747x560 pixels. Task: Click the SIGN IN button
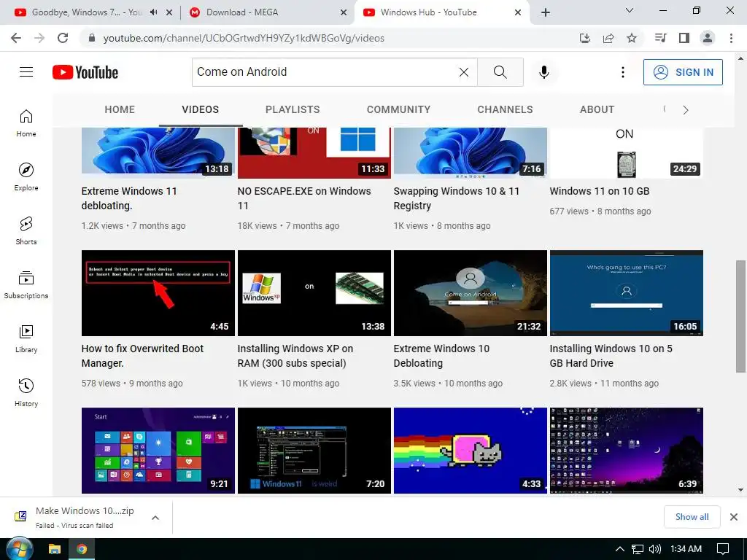coord(683,72)
